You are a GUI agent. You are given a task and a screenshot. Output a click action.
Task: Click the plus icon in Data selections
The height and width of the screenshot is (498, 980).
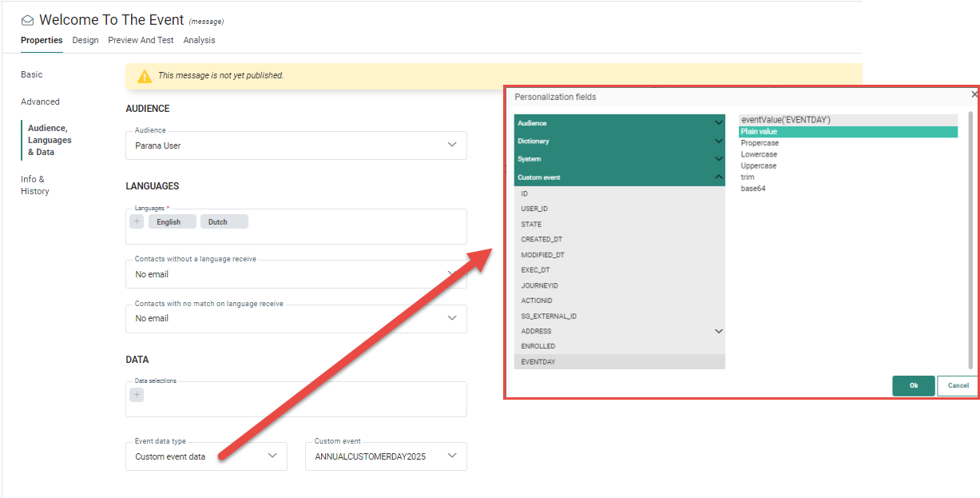pos(137,394)
